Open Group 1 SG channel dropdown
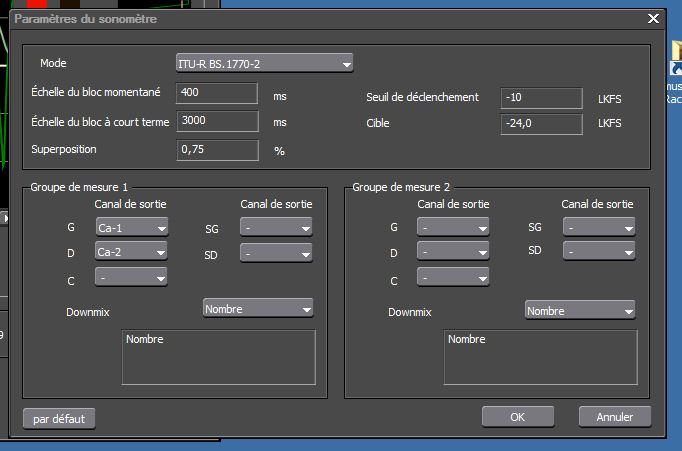 pos(276,228)
